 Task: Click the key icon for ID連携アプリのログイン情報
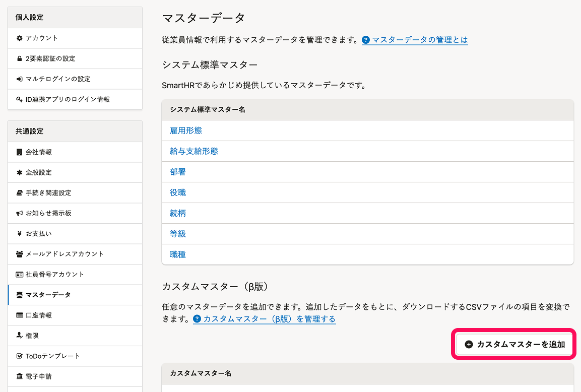pyautogui.click(x=20, y=100)
